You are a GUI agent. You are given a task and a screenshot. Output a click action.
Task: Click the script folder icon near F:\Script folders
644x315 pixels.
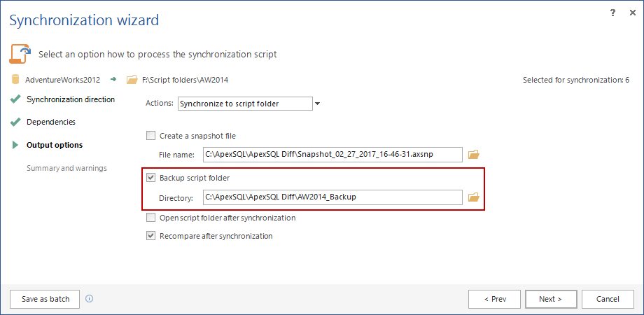point(132,80)
